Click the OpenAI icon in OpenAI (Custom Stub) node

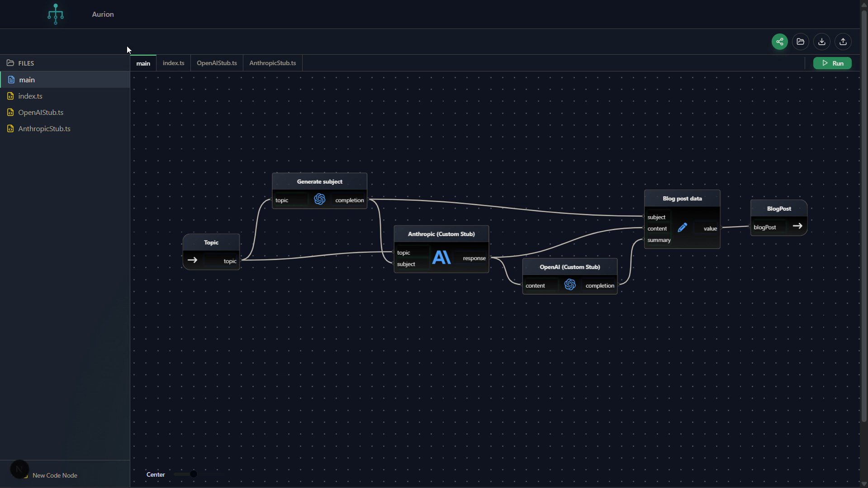coord(569,284)
